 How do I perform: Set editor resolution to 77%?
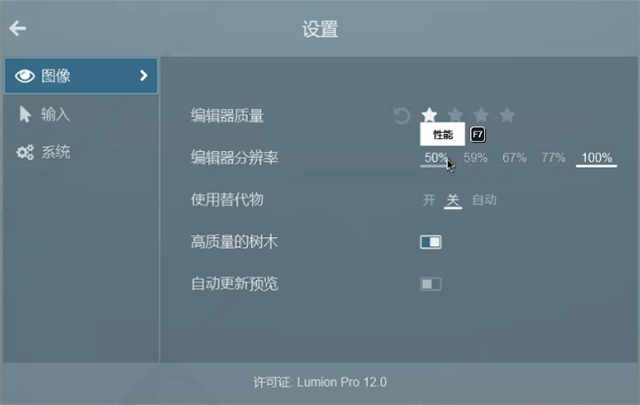tap(553, 158)
